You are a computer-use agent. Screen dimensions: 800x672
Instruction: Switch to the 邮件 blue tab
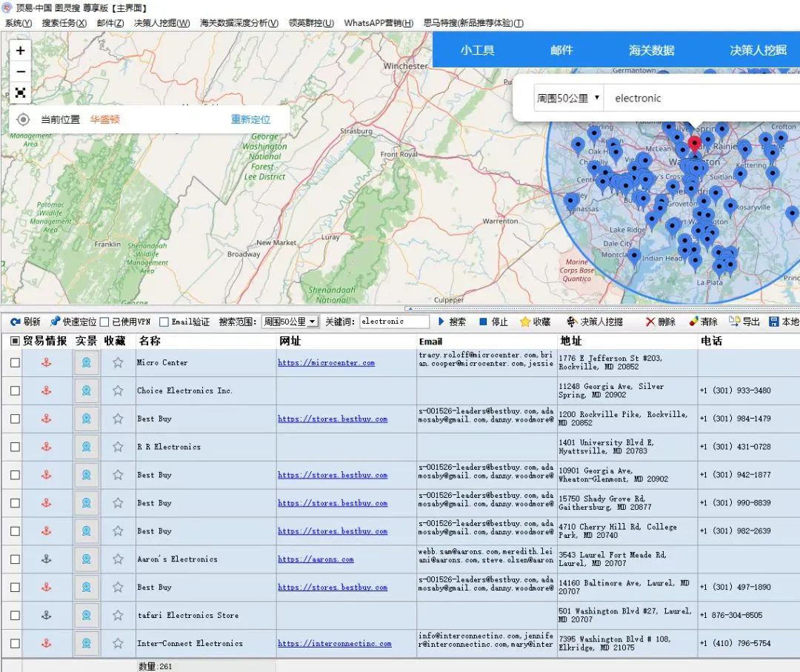click(561, 50)
